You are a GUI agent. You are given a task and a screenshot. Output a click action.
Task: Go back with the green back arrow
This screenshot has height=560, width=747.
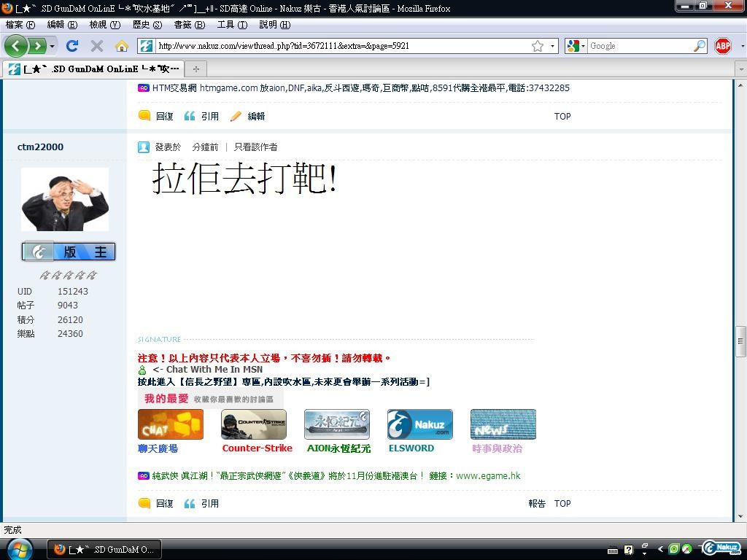click(x=16, y=46)
